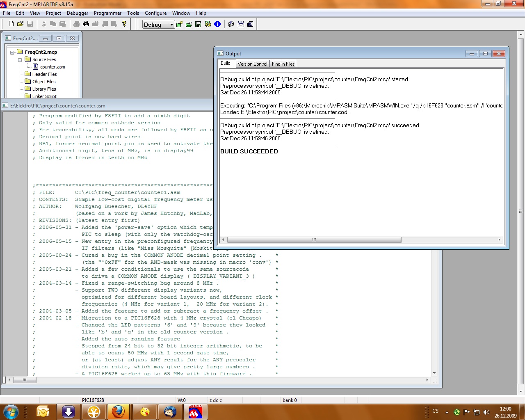
Task: Open the View menu
Action: (x=35, y=13)
